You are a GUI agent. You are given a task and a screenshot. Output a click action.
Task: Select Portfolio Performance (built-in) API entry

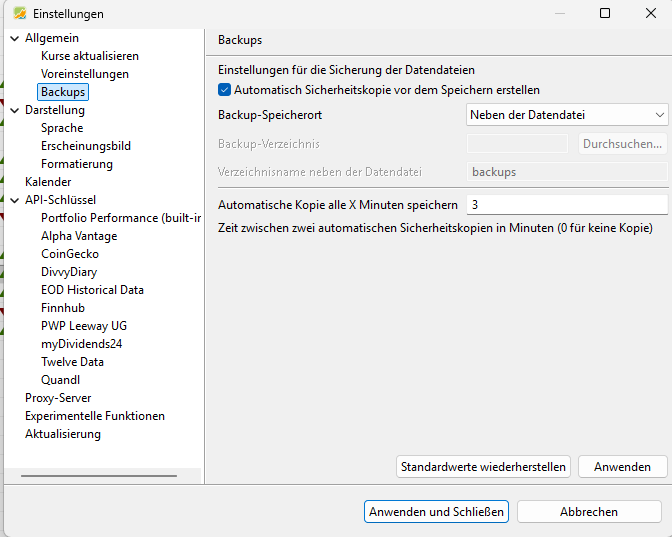point(121,218)
